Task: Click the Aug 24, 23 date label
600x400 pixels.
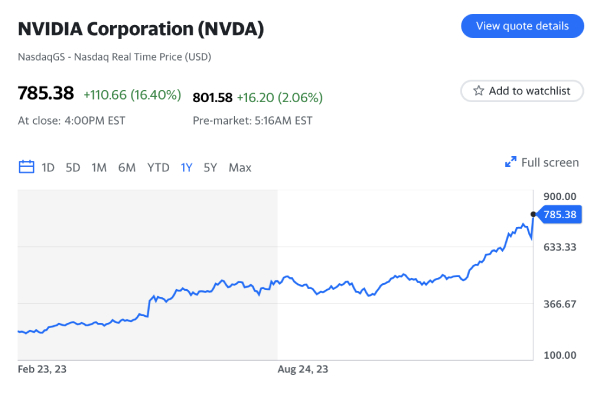Action: (x=303, y=369)
